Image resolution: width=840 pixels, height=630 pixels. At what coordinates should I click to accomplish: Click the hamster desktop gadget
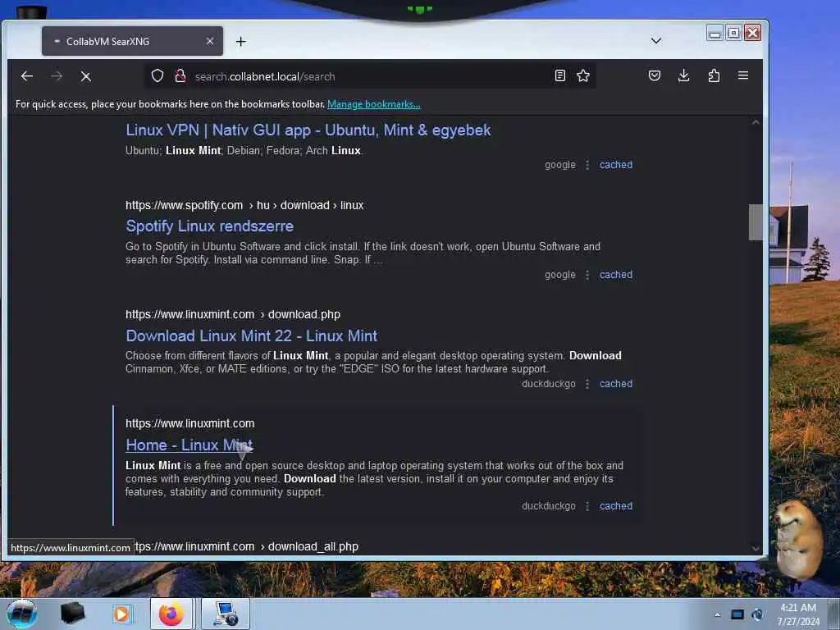(x=799, y=538)
